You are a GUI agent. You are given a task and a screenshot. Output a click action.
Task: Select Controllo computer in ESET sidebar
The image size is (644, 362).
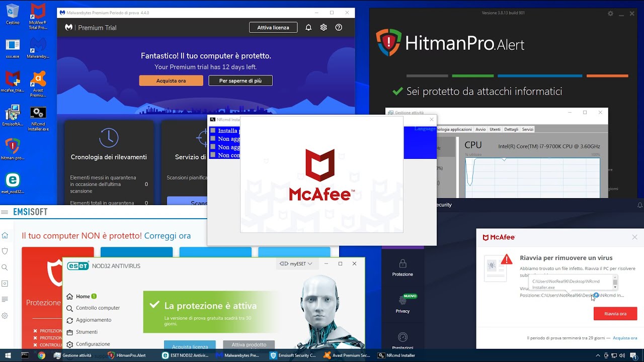pos(93,308)
